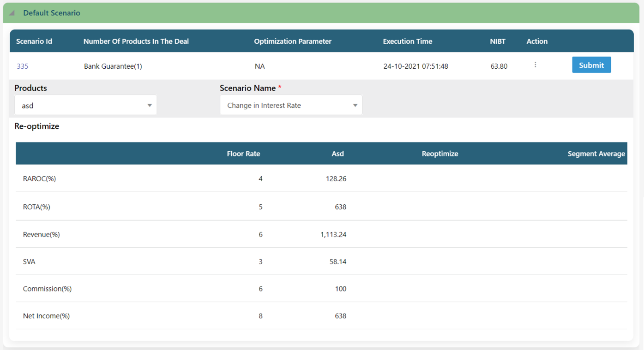Select the NIBT value 63.80
The image size is (644, 350).
pyautogui.click(x=499, y=66)
